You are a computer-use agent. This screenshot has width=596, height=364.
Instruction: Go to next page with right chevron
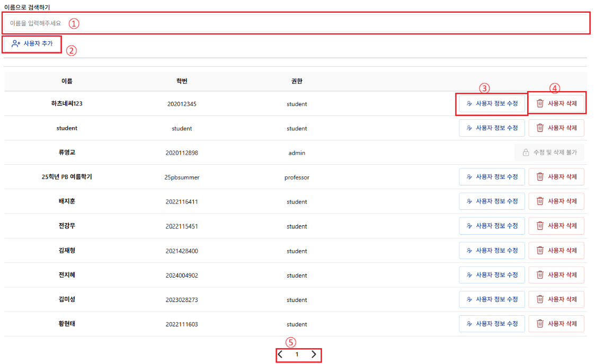tap(314, 354)
